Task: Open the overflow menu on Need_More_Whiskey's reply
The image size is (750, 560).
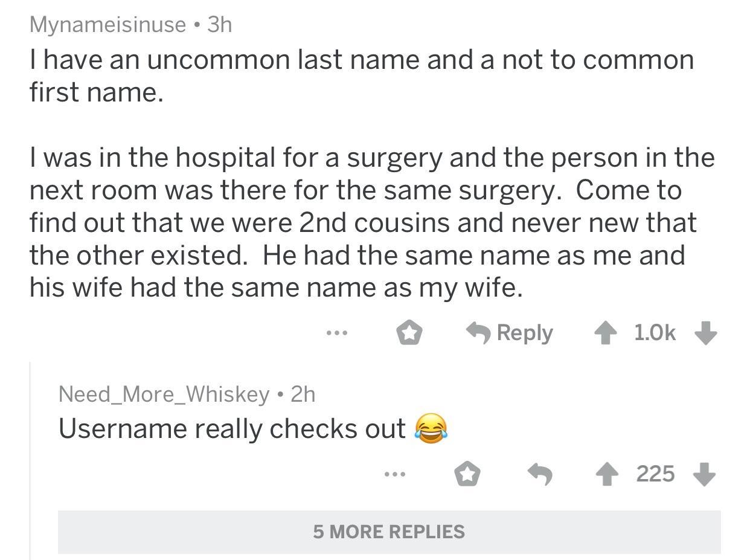Action: tap(394, 475)
